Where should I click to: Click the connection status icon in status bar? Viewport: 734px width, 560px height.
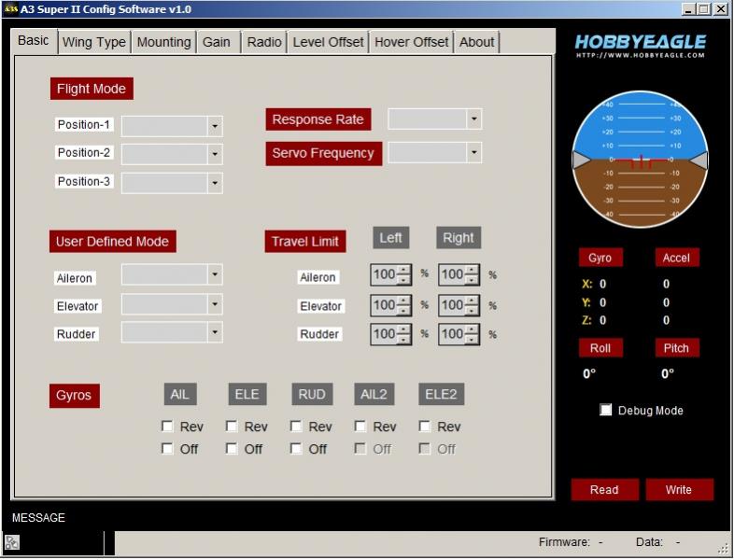click(11, 542)
